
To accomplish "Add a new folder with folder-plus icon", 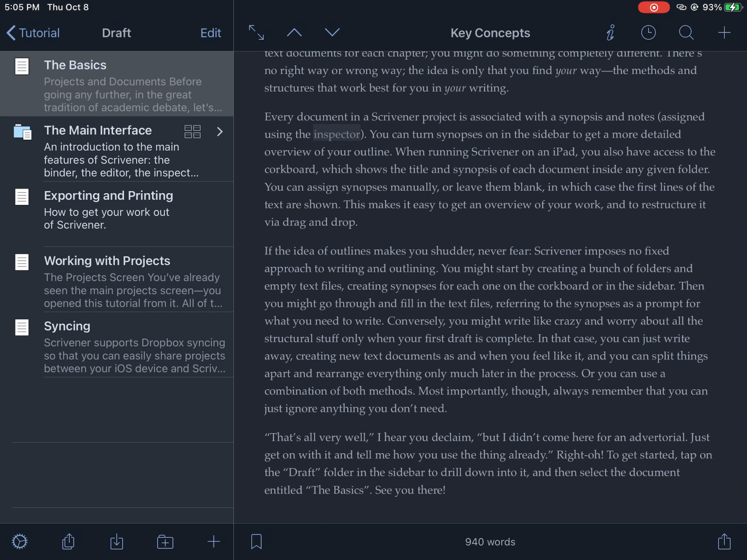I will tap(165, 541).
